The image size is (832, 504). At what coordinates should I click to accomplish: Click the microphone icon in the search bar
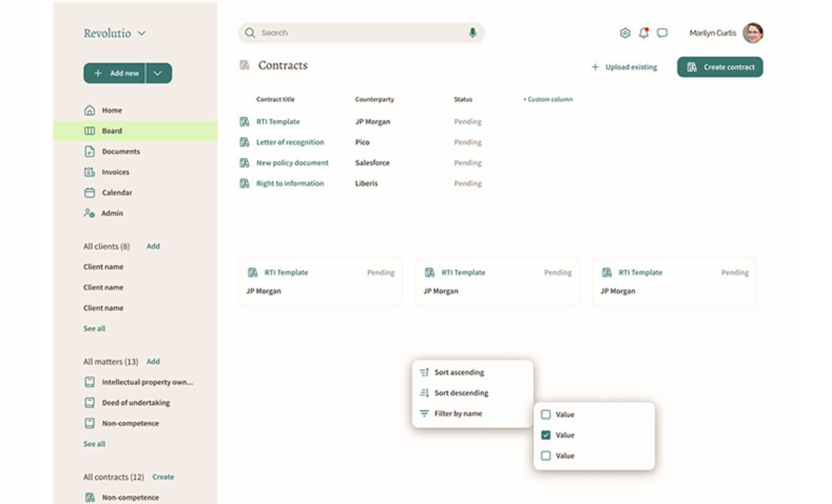point(472,33)
